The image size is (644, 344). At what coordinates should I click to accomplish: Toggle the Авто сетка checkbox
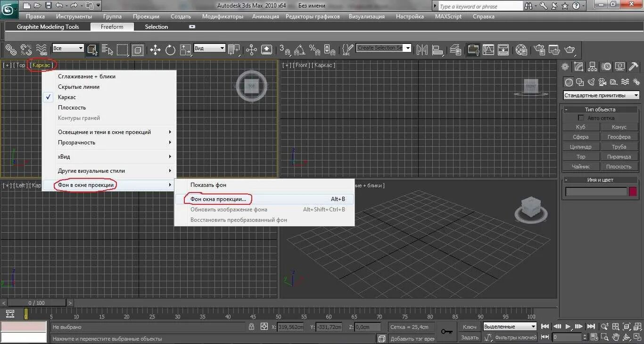(581, 118)
